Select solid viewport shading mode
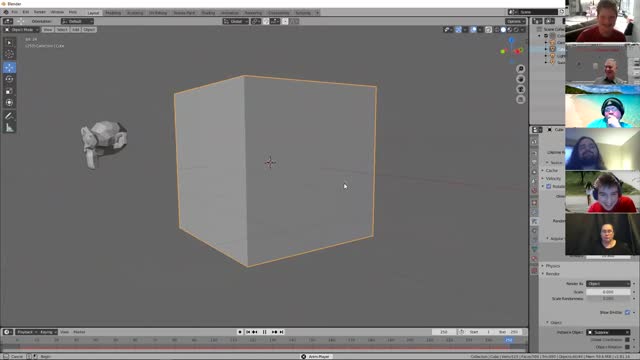 pyautogui.click(x=503, y=30)
